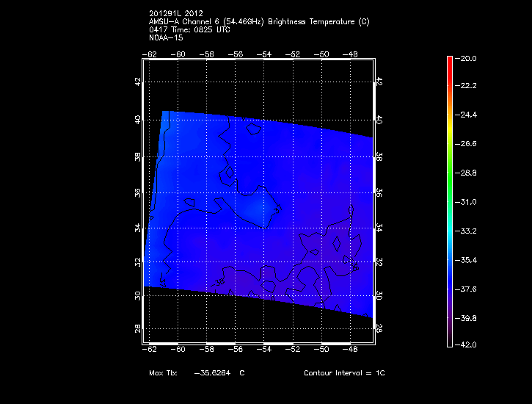Click the 'Contour Interval = 1C' text
Viewport: 532px width, 404px height.
[344, 373]
